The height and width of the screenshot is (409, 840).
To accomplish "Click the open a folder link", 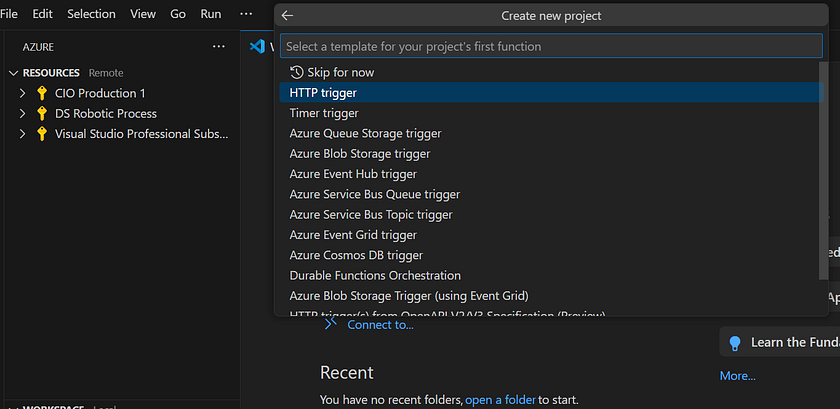I will tap(500, 399).
